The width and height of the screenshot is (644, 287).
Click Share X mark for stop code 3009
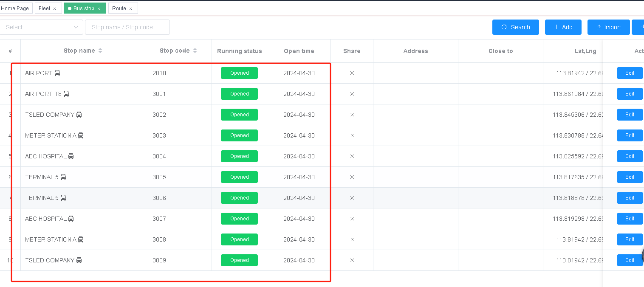click(x=352, y=260)
